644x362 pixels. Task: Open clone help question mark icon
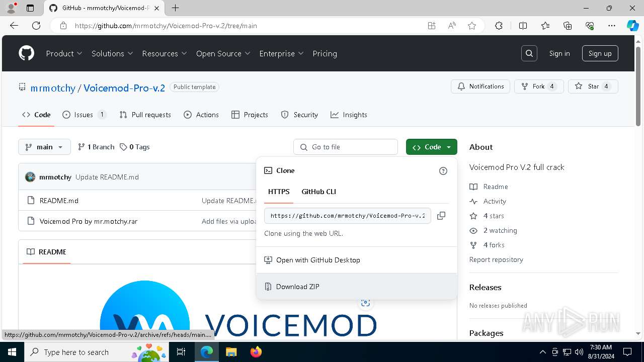(x=443, y=171)
